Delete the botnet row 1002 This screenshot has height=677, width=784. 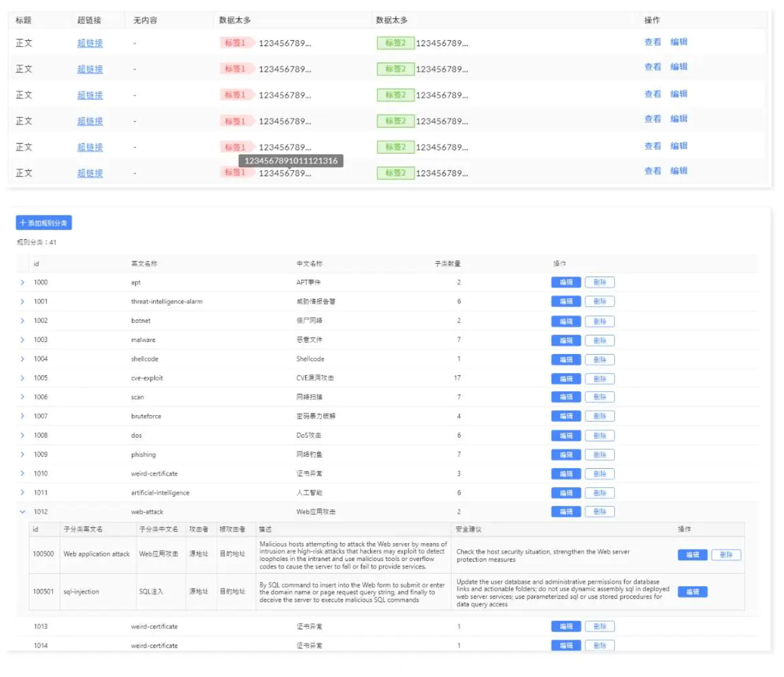pos(600,321)
